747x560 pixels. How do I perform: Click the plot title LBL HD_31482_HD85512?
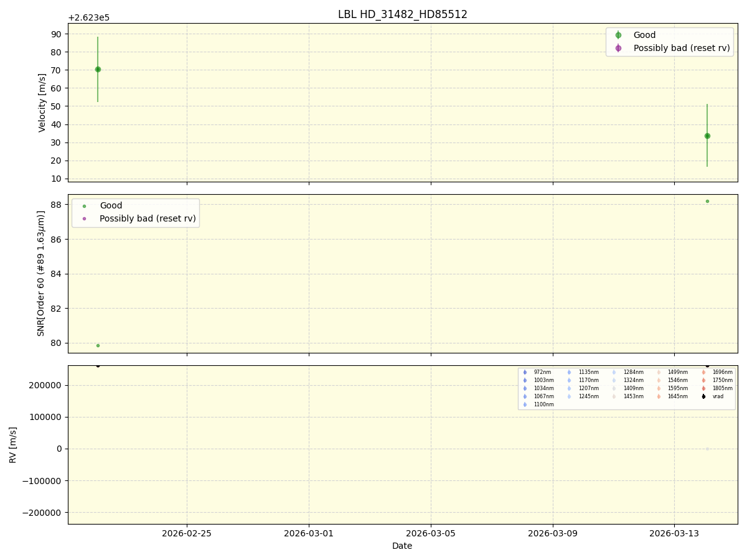403,14
